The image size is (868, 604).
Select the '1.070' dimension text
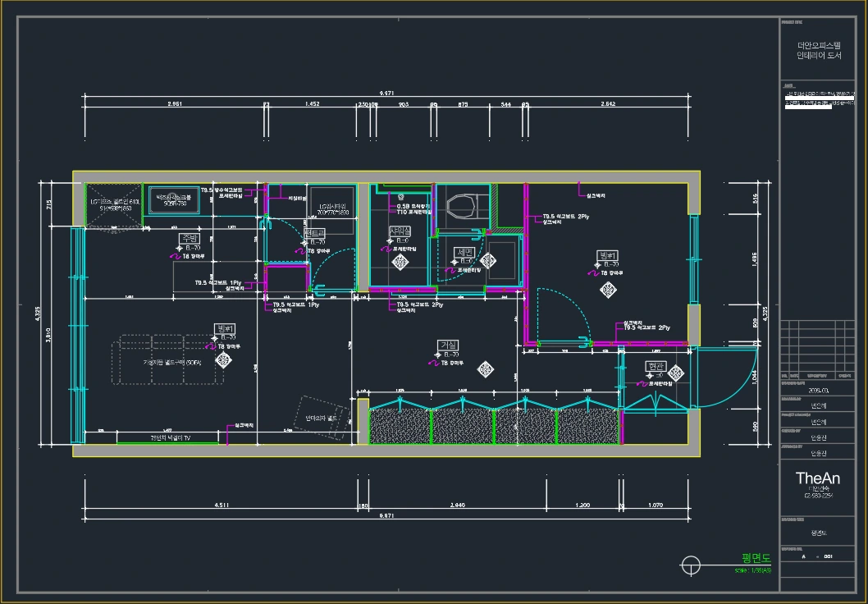point(656,505)
